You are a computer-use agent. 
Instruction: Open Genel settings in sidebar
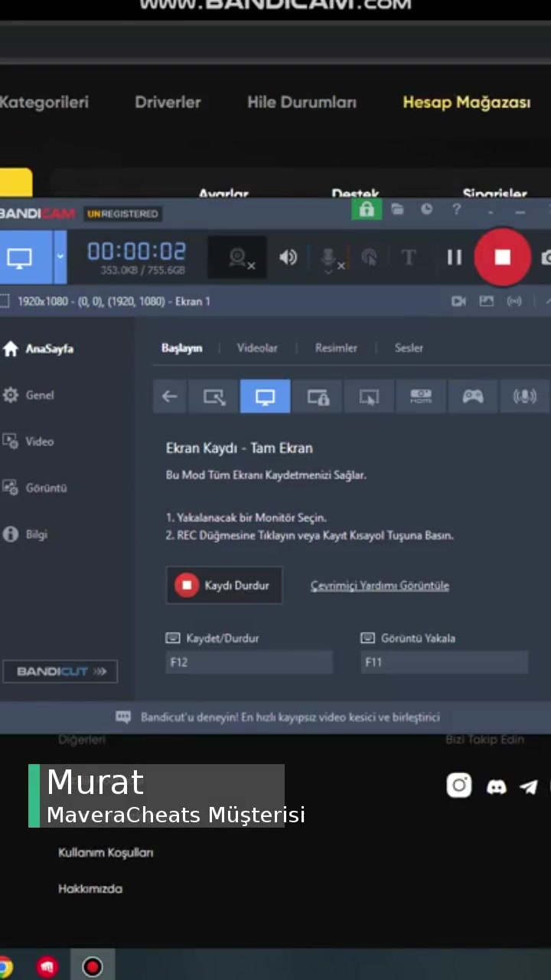(28, 395)
